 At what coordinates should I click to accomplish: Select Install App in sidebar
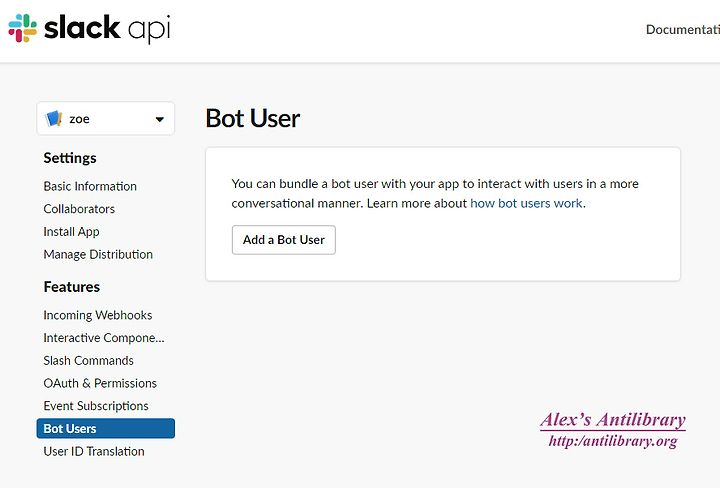71,232
